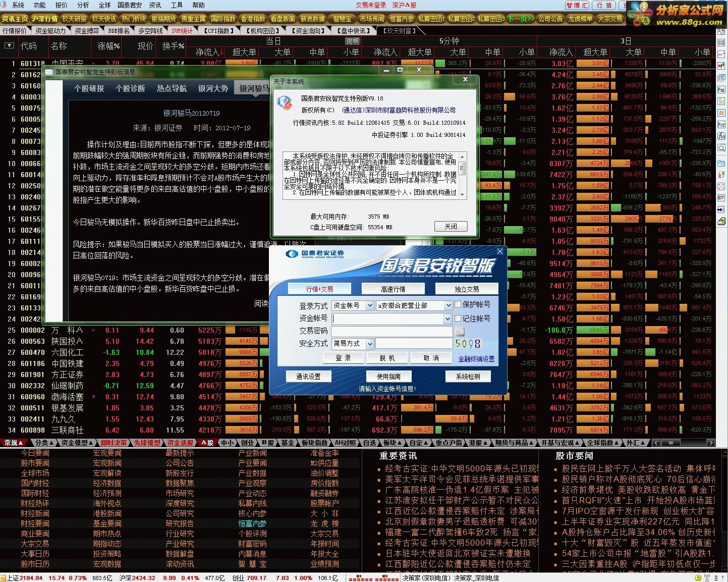
Task: Open the 系统 menu
Action: pos(18,5)
